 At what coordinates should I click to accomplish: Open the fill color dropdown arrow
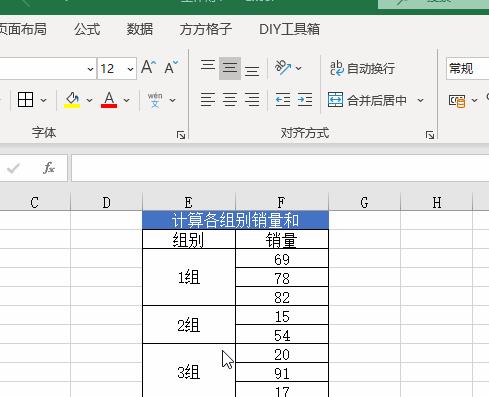[89, 100]
